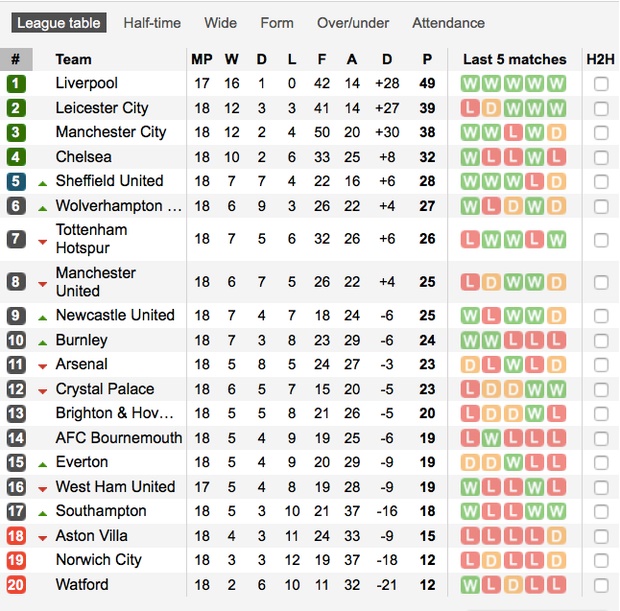This screenshot has width=620, height=611.
Task: Open the Manchester City team link
Action: coord(111,132)
